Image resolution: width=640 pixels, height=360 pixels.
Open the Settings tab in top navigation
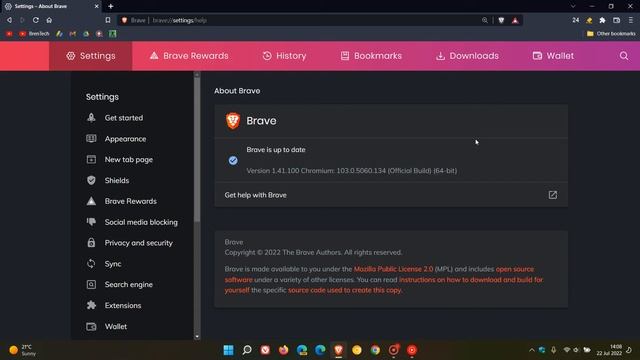tap(91, 56)
